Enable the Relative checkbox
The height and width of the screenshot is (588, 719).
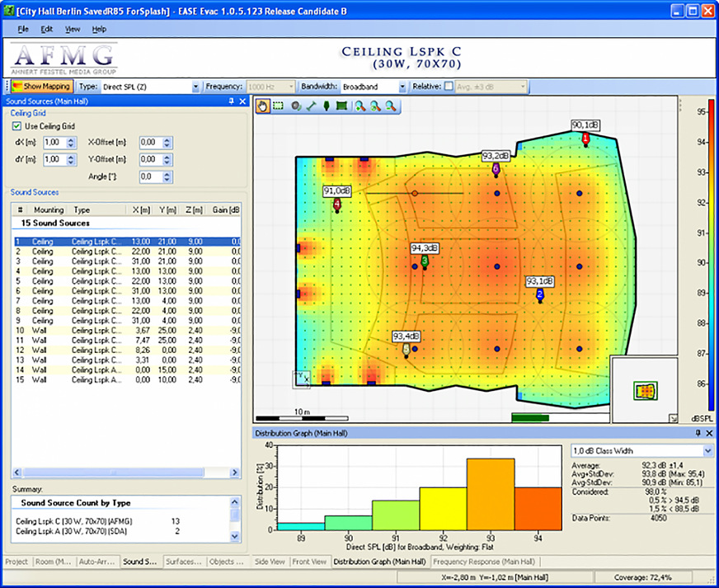(x=449, y=86)
